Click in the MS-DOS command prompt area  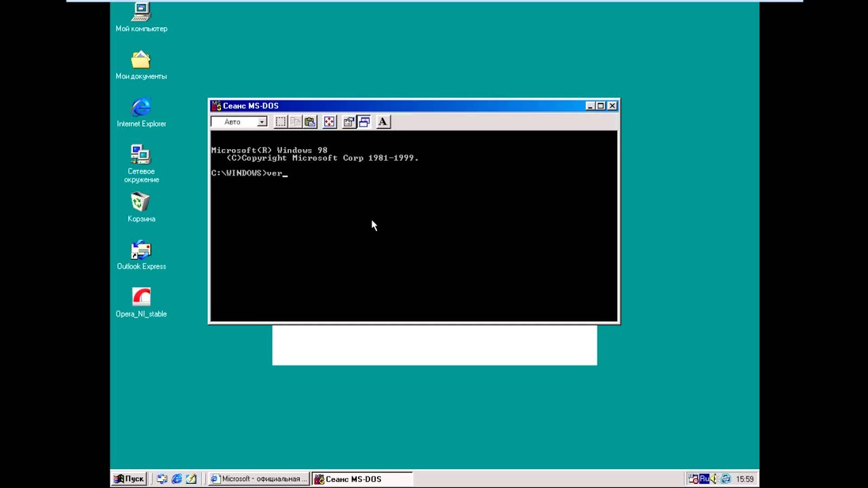point(414,226)
